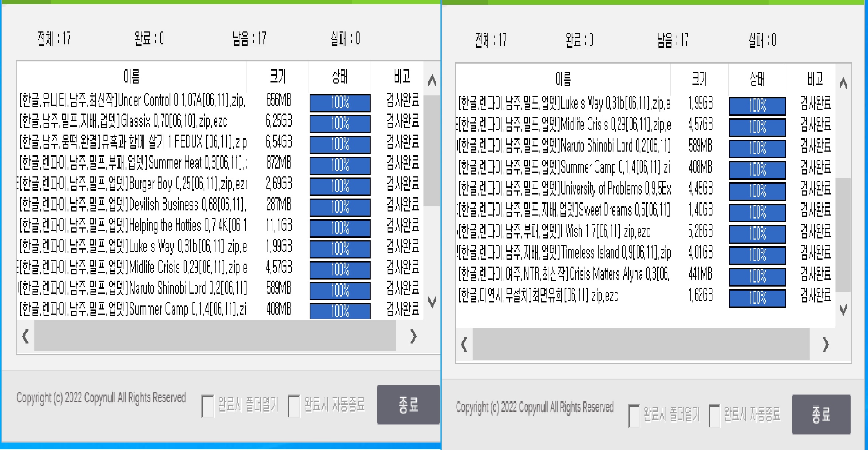Enable 완료시 폴더열기 in left window
868x450 pixels.
coord(208,406)
